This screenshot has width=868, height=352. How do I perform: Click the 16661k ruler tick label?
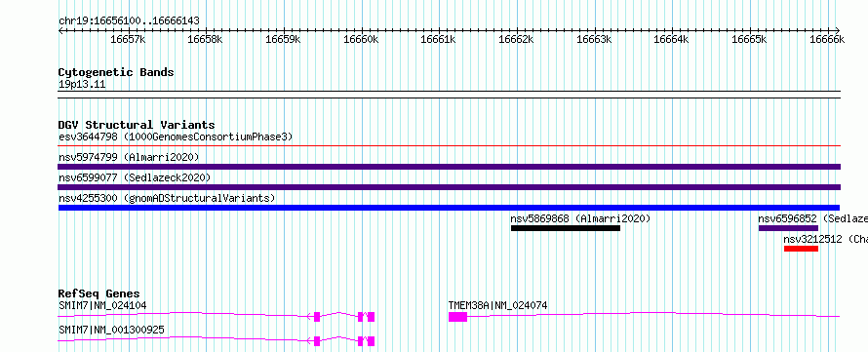tap(439, 39)
